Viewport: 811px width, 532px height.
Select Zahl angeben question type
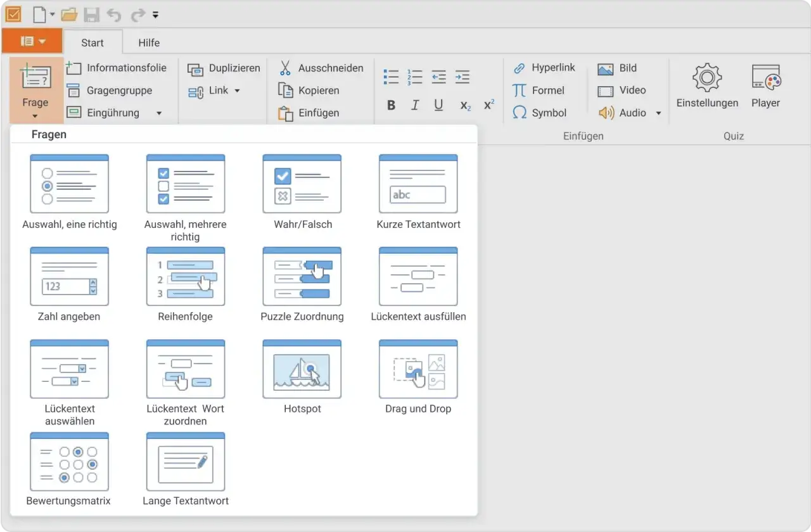click(69, 284)
